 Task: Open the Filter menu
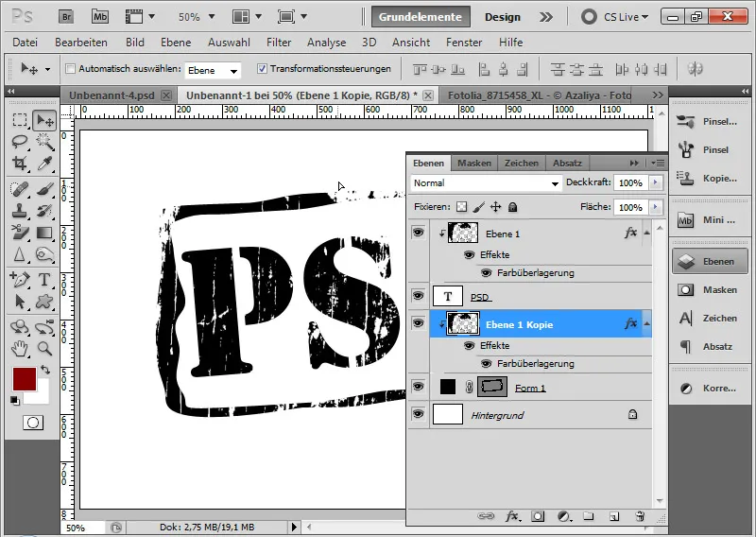click(279, 43)
